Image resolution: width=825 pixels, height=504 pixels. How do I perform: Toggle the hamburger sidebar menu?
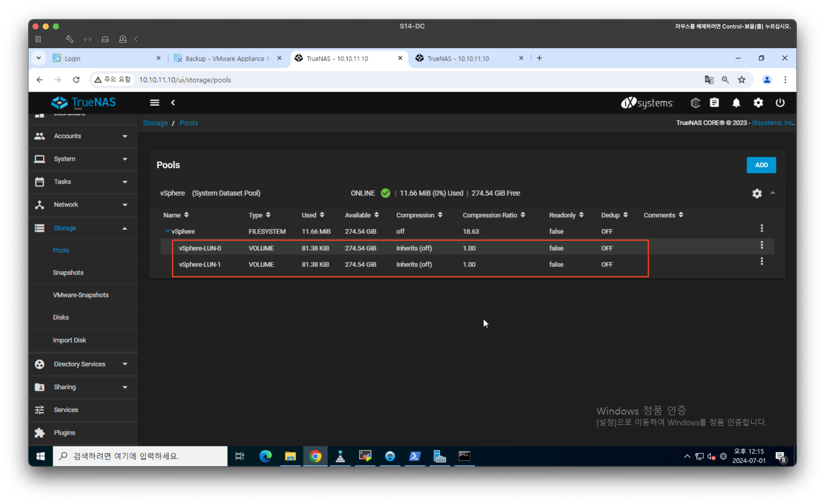(154, 103)
